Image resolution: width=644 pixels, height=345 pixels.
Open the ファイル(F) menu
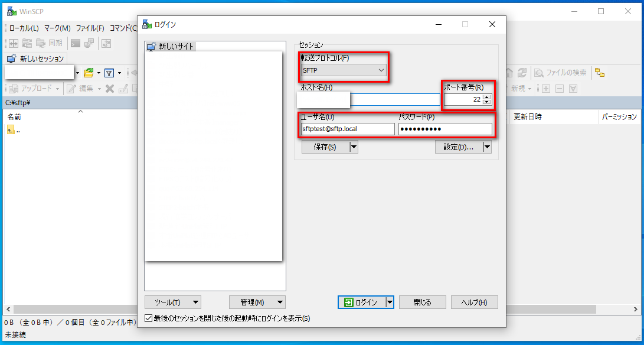click(x=90, y=28)
